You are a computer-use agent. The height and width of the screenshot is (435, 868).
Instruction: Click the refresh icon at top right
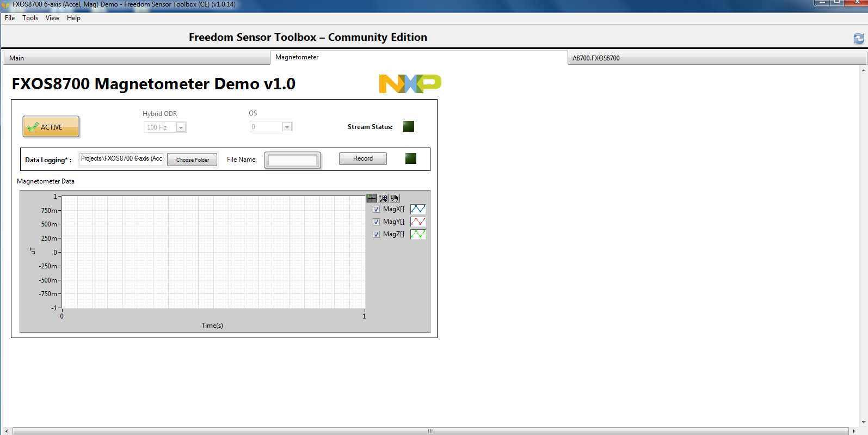[x=859, y=38]
